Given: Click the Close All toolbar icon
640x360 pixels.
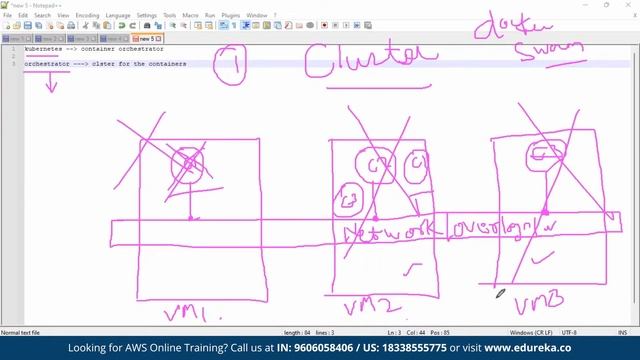Looking at the screenshot, I should pyautogui.click(x=60, y=26).
